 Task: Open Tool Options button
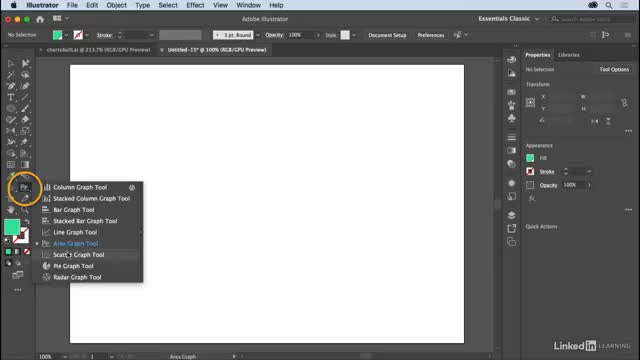tap(614, 69)
